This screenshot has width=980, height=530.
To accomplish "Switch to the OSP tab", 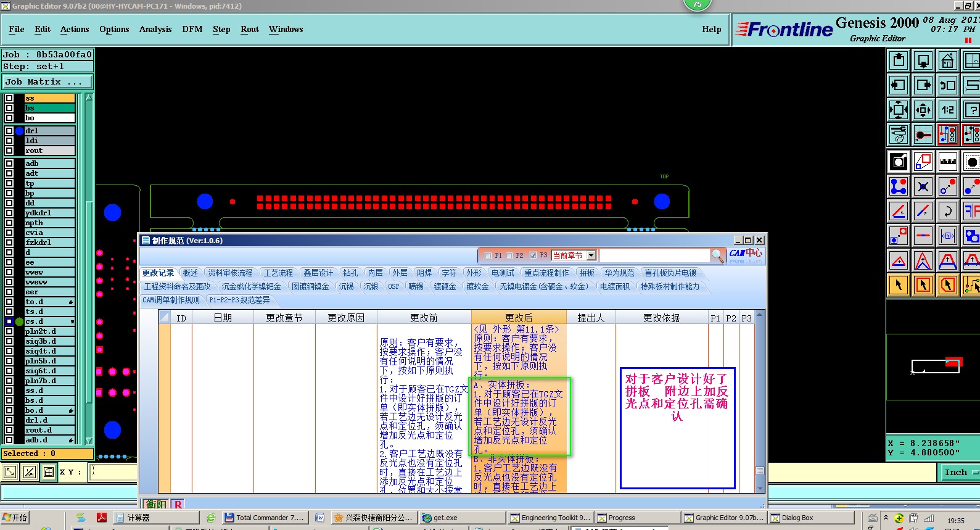I will pos(393,286).
